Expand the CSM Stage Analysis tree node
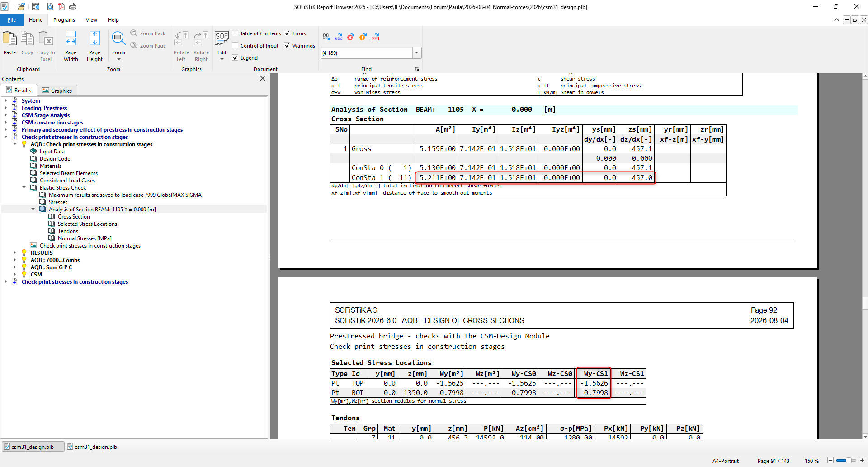This screenshot has height=467, width=868. click(x=5, y=115)
